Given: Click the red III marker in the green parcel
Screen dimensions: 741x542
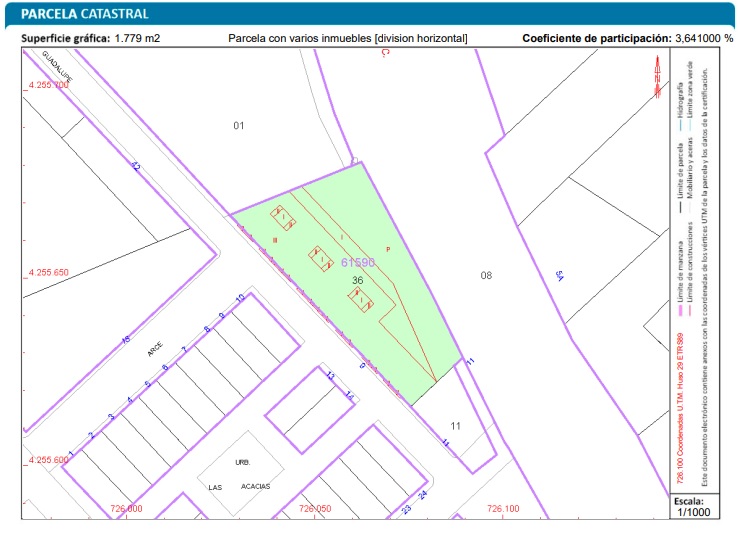Looking at the screenshot, I should pos(274,240).
